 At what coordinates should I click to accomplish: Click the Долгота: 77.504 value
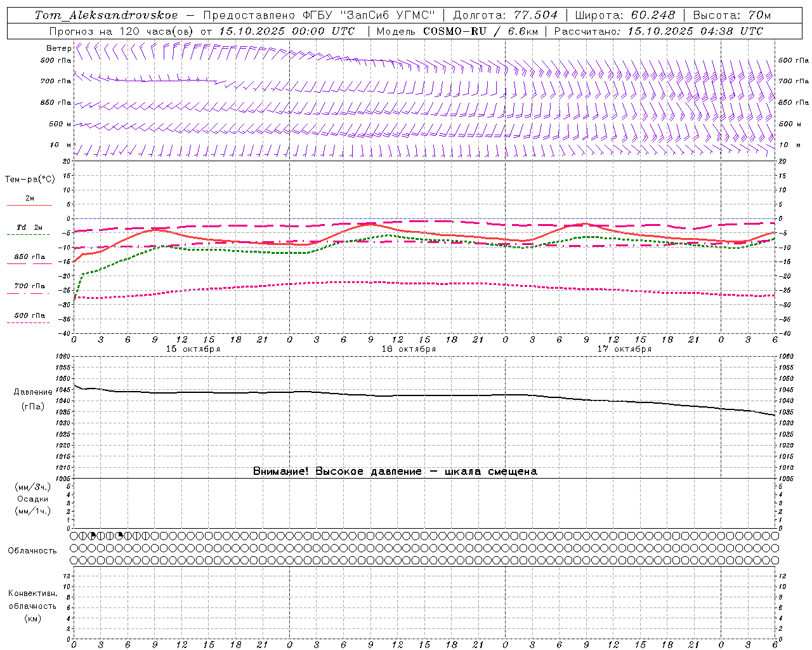[x=505, y=15]
